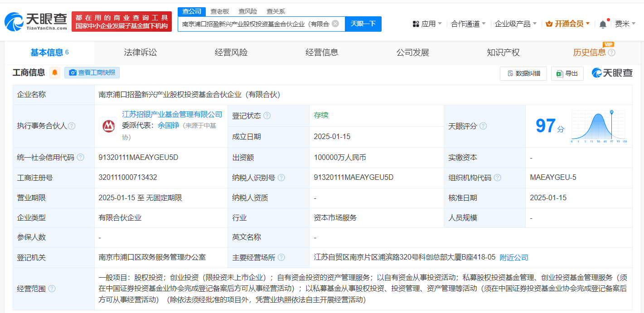
Task: Click the TianYanCha logo in the header
Action: (x=36, y=21)
